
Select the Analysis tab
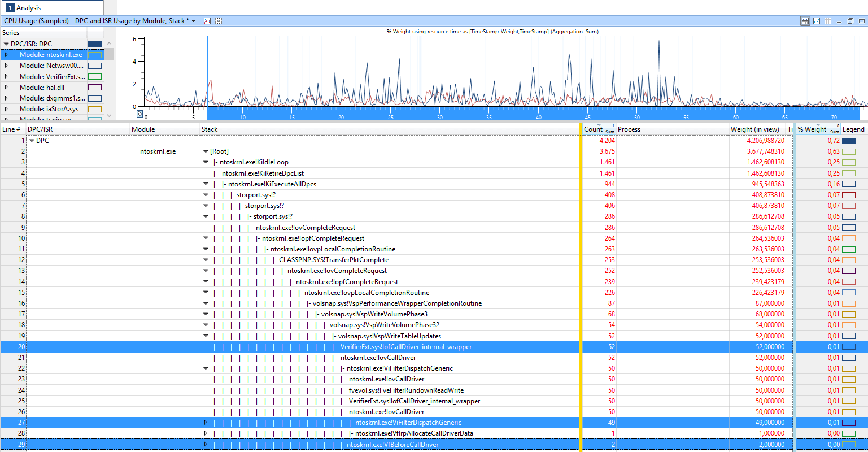(x=52, y=8)
